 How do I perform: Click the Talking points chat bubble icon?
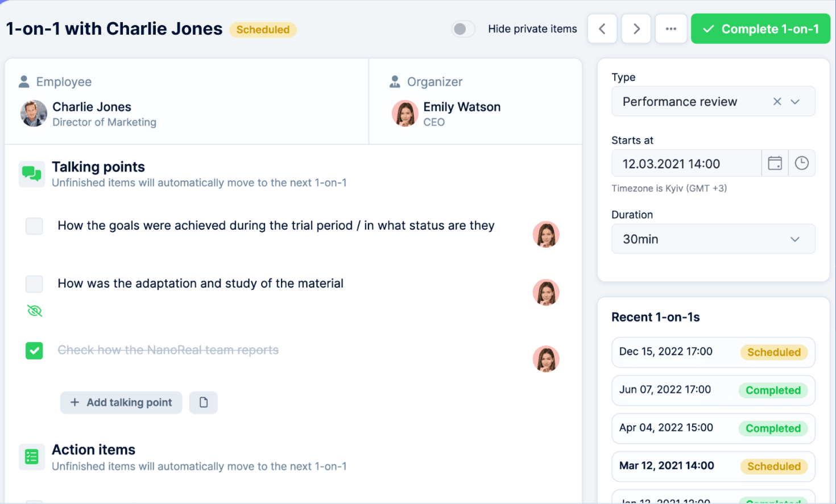tap(32, 173)
